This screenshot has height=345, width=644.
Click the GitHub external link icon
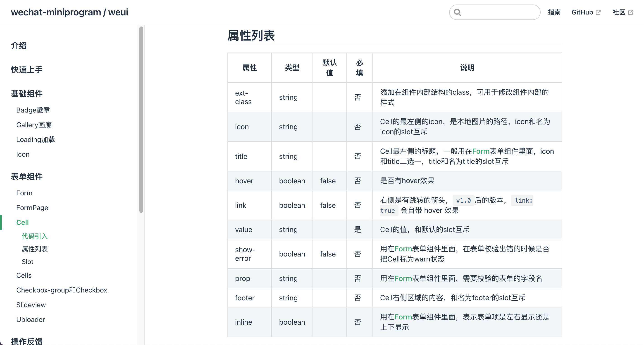(x=599, y=12)
